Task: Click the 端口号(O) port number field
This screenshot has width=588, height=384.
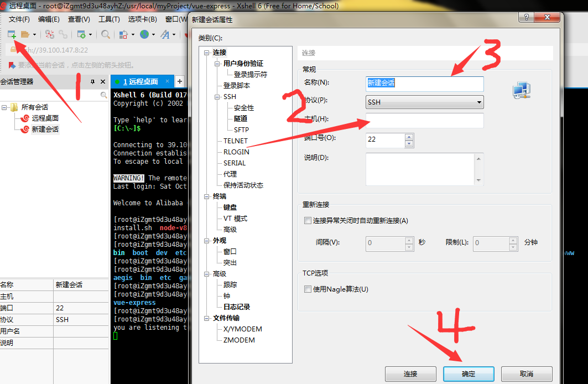Action: coord(386,139)
